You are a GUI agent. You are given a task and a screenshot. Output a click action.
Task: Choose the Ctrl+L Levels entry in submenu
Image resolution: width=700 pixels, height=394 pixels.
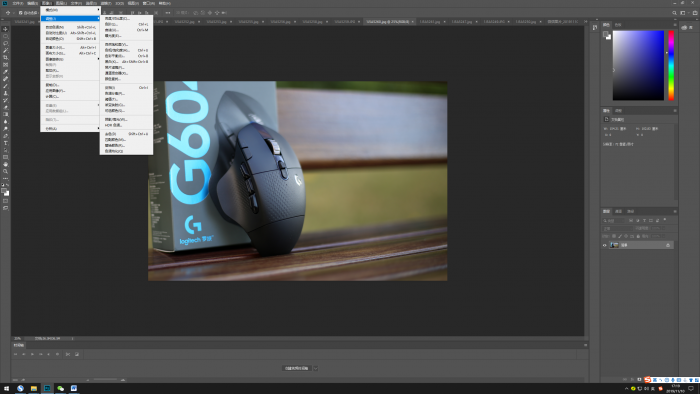click(x=126, y=24)
